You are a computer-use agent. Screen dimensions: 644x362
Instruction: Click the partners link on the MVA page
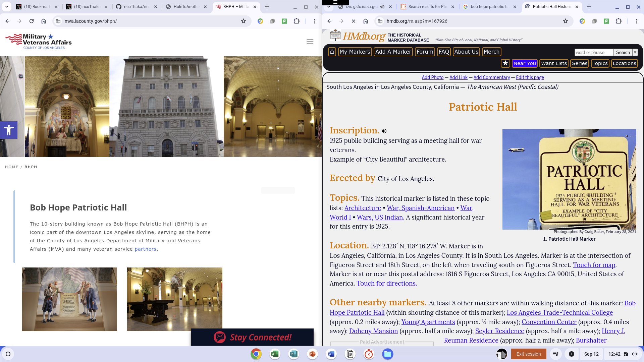point(145,249)
